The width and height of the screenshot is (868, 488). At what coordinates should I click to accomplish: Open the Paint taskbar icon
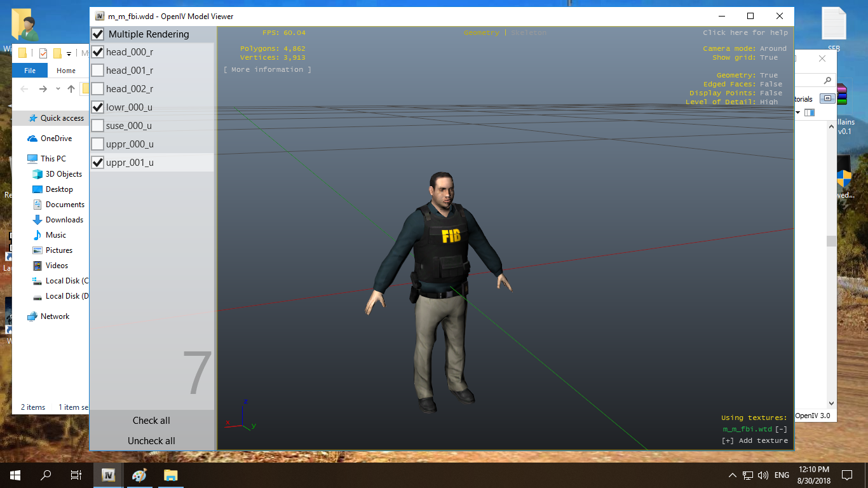tap(139, 475)
